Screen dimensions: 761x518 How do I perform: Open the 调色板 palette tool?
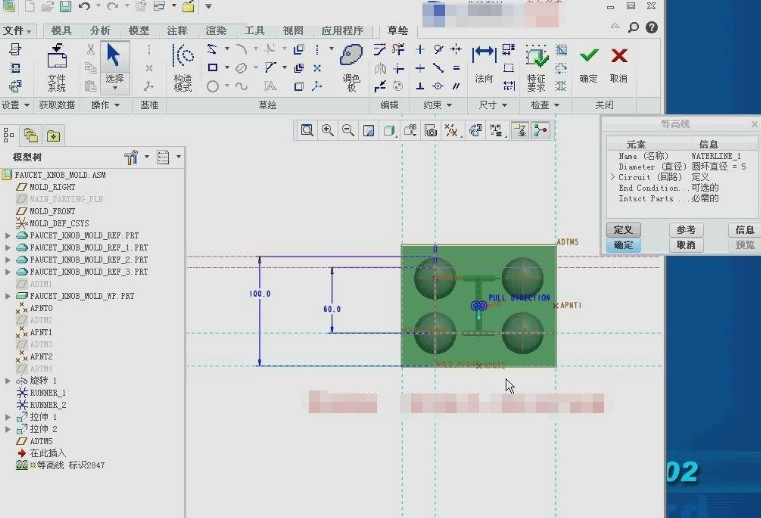point(351,67)
